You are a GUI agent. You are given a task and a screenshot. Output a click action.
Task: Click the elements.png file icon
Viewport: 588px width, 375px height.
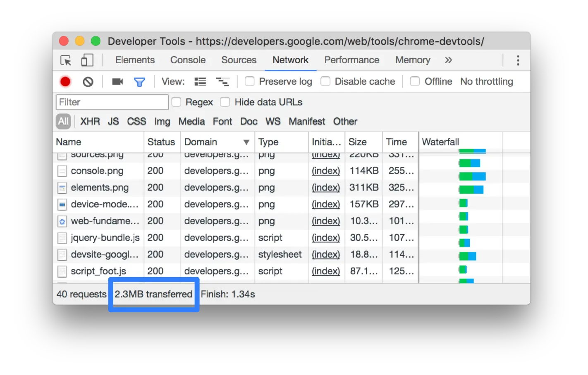tap(62, 188)
